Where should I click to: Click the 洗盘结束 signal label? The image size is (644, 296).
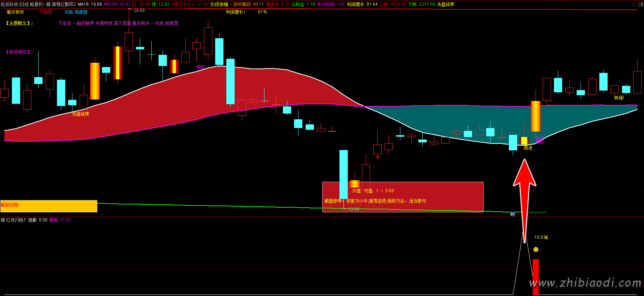[x=81, y=114]
